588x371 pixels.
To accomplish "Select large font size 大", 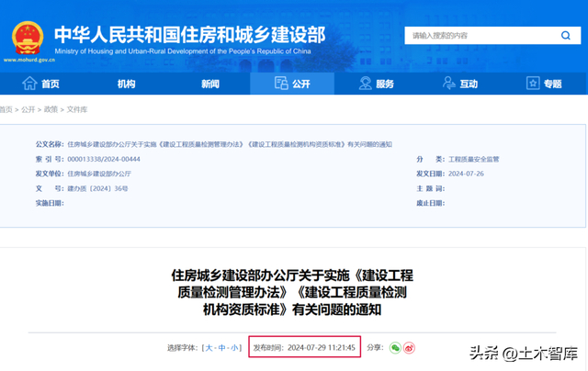I will (x=209, y=348).
